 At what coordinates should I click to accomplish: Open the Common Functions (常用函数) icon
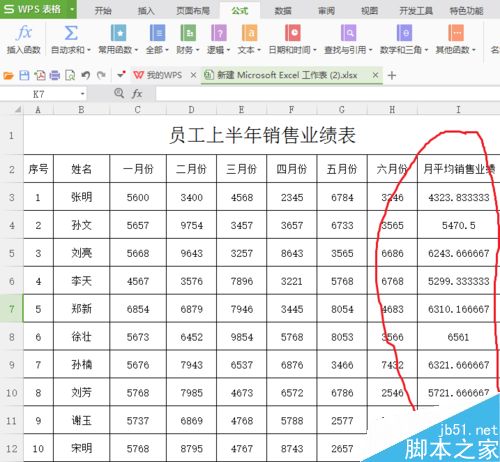click(x=118, y=33)
